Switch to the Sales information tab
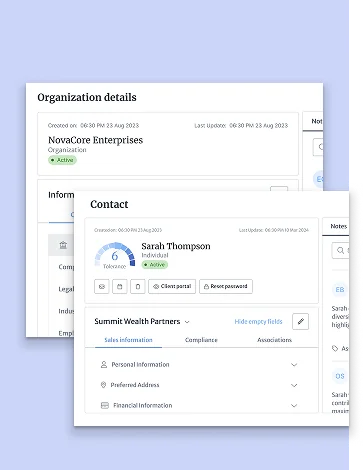363x470 pixels. [128, 340]
